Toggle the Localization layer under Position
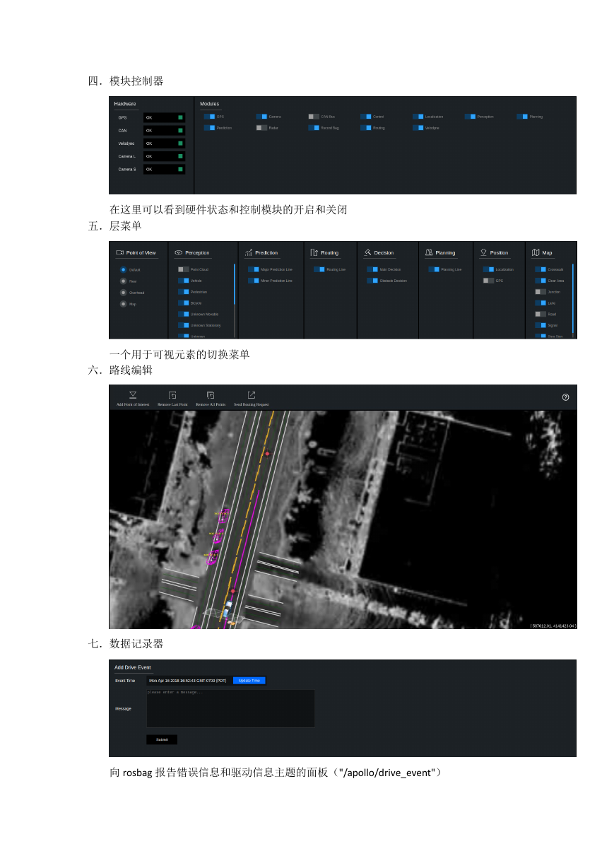Image resolution: width=614 pixels, height=868 pixels. (x=488, y=269)
